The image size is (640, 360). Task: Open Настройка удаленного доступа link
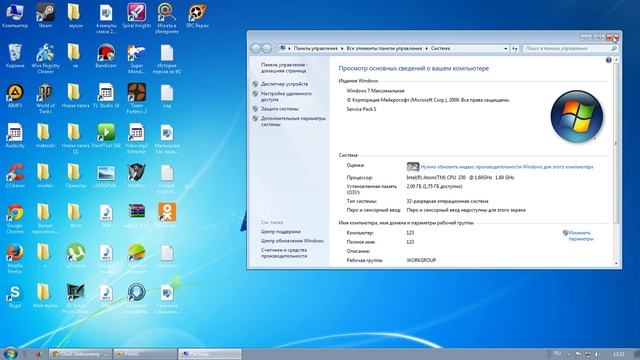click(286, 96)
